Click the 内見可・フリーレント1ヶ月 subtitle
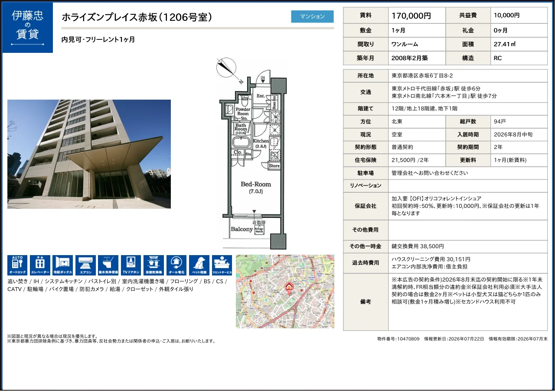555x392 pixels. [98, 39]
